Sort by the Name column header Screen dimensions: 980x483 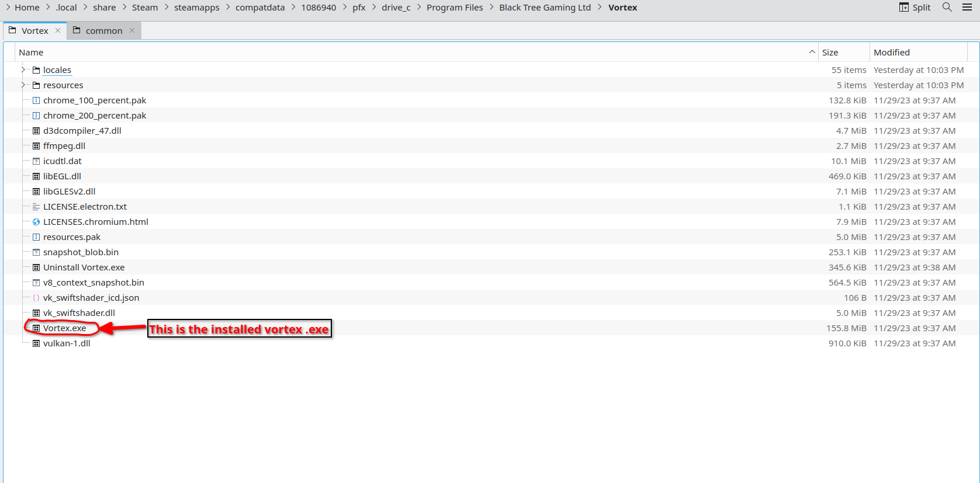(416, 52)
